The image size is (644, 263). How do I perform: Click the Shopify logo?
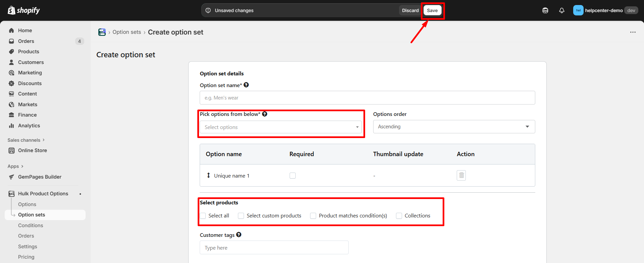pos(23,10)
